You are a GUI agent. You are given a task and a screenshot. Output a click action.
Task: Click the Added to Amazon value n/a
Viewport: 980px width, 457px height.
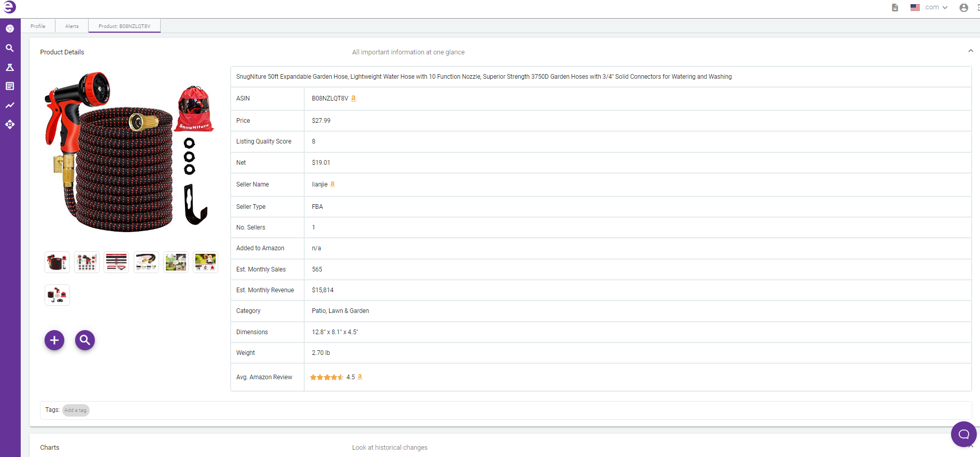tap(317, 248)
